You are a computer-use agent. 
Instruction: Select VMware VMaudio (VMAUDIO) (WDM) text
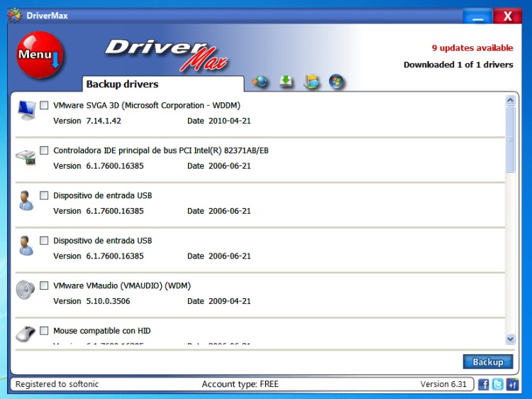tap(122, 286)
